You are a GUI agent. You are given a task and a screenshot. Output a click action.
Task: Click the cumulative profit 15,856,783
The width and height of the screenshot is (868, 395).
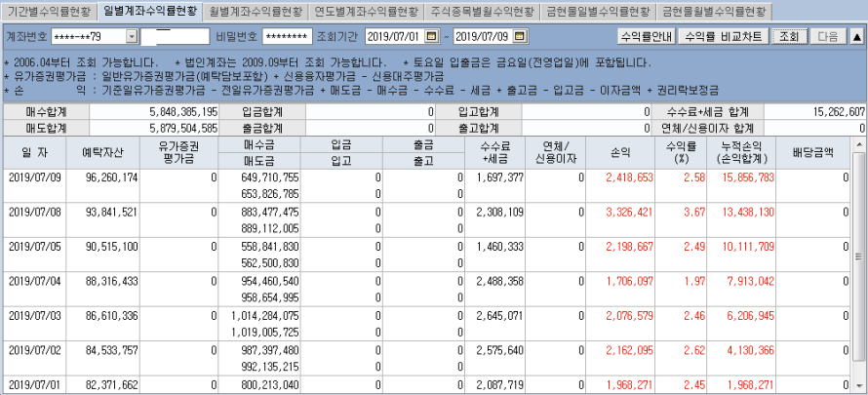(748, 178)
